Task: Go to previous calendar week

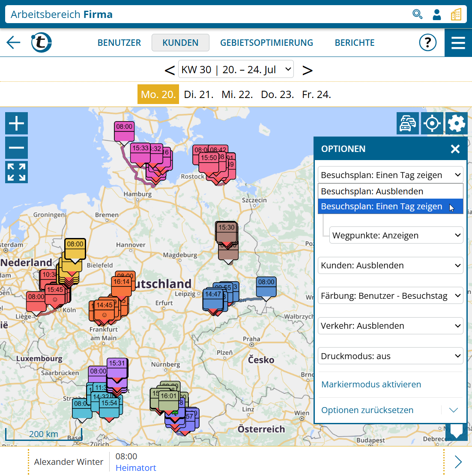Action: point(170,70)
